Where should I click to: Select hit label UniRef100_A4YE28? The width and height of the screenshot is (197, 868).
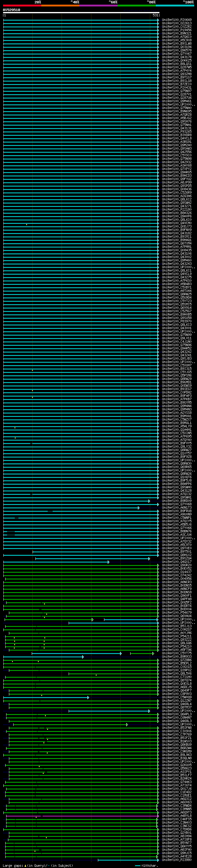coord(177,856)
